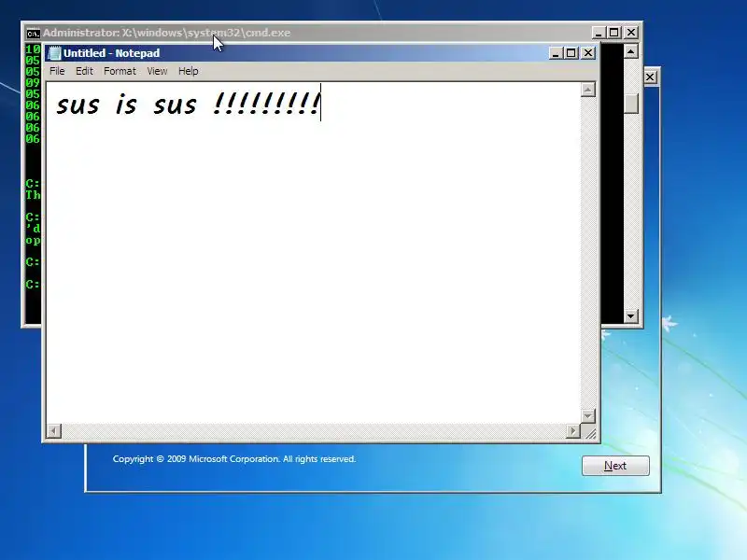The width and height of the screenshot is (747, 560).
Task: Close the Notepad window
Action: point(588,53)
